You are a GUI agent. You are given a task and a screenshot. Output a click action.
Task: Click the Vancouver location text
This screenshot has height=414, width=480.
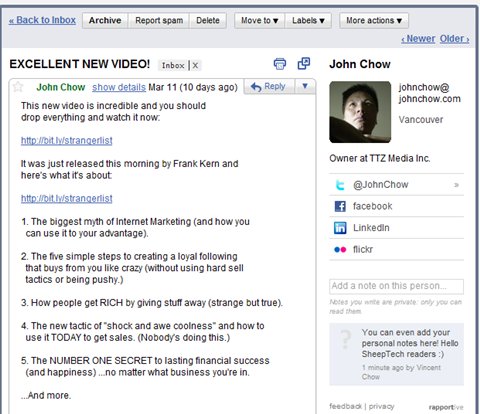421,120
